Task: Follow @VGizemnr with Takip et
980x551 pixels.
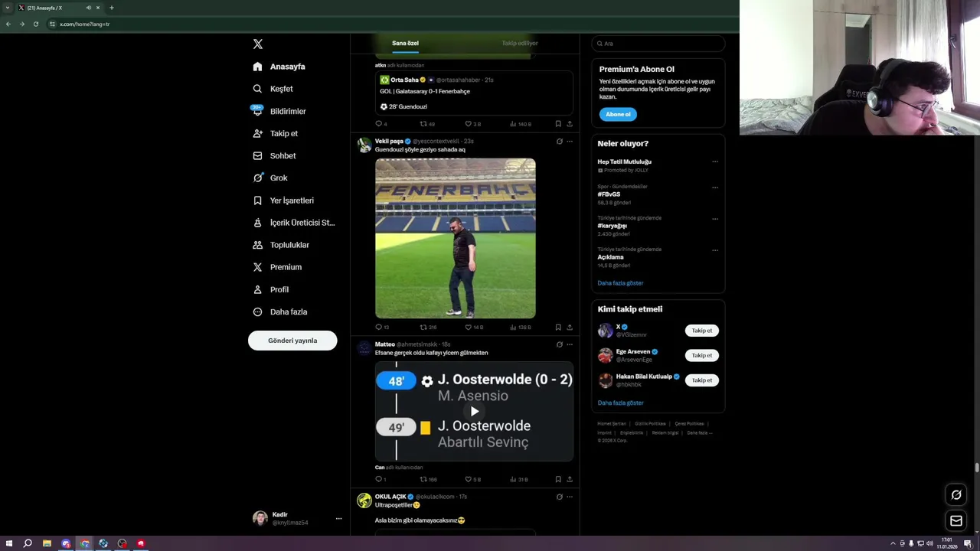Action: tap(702, 331)
